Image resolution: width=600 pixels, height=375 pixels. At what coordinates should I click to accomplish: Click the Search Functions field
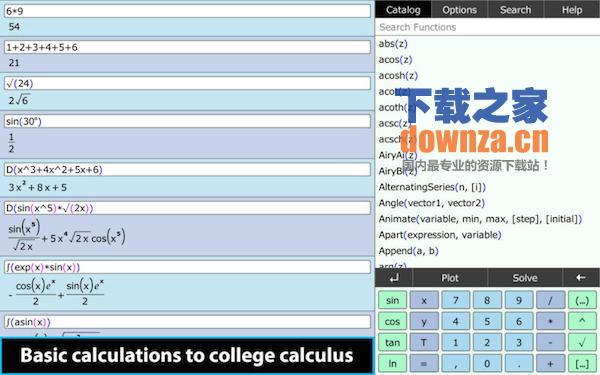[x=488, y=27]
